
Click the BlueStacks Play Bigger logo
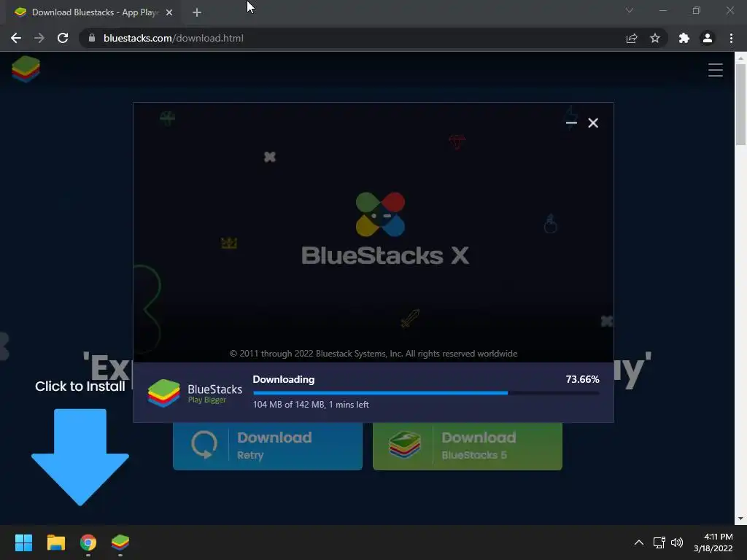click(x=195, y=393)
